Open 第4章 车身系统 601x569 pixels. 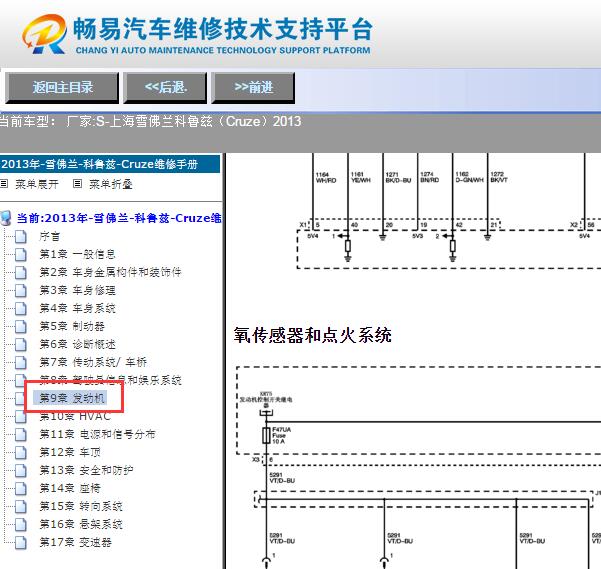click(77, 308)
